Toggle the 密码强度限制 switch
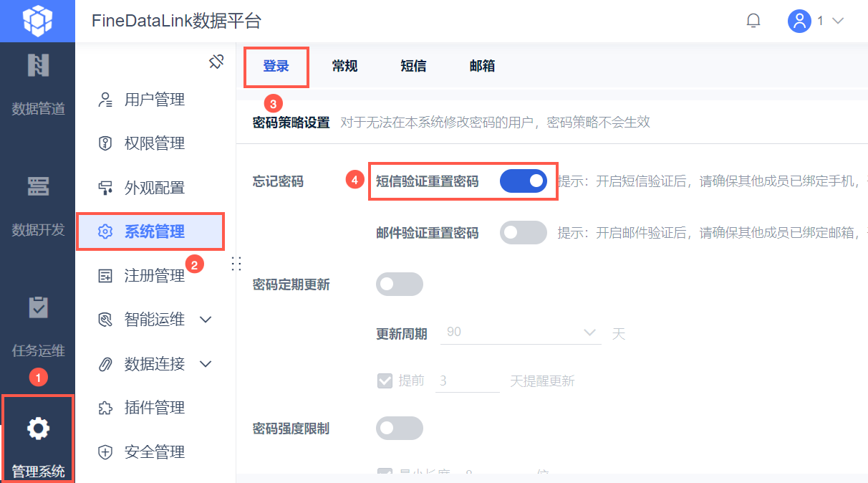Screen dimensions: 868x483 coord(400,429)
